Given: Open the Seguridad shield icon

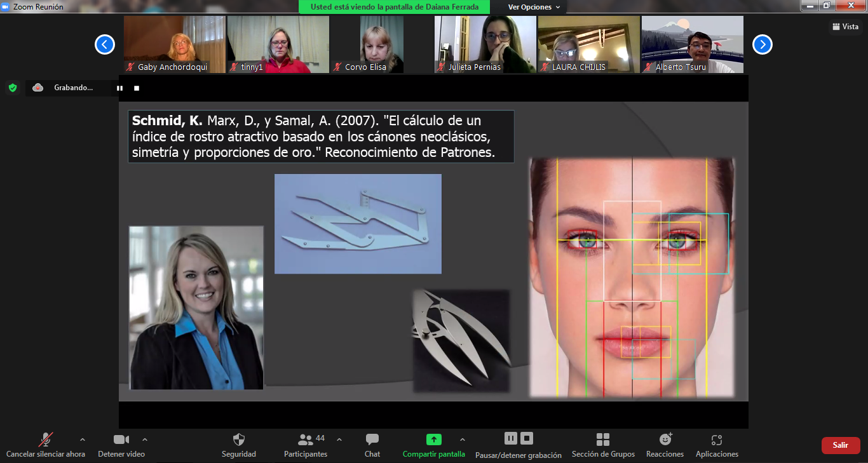Looking at the screenshot, I should (239, 440).
